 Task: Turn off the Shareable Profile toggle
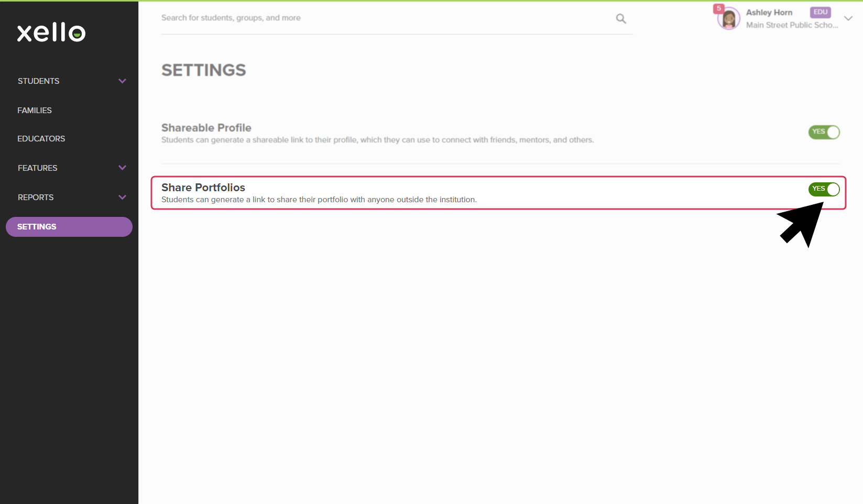pyautogui.click(x=824, y=132)
